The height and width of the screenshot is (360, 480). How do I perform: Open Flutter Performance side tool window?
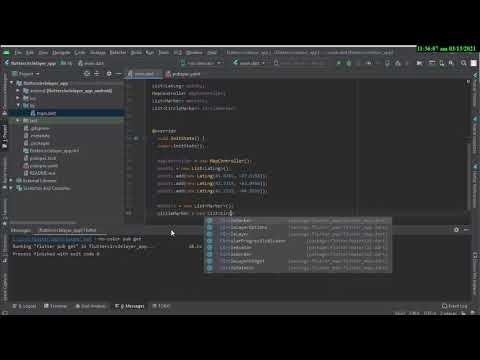click(x=475, y=185)
